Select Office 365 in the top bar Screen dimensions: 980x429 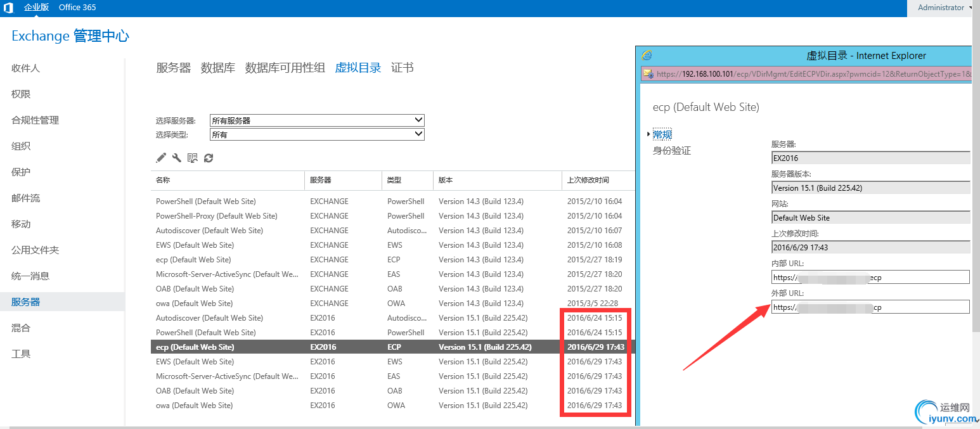[77, 8]
